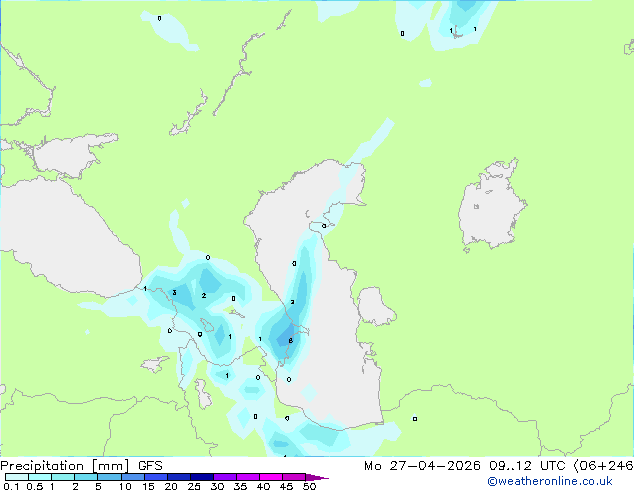Select the 30–35 mm purple swatch

225,477
